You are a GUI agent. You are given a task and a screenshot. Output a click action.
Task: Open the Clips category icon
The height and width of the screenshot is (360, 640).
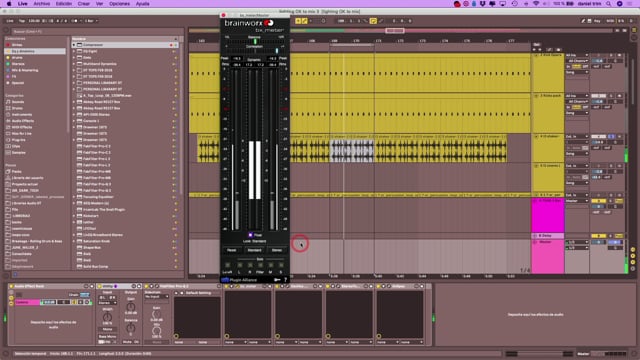point(8,146)
